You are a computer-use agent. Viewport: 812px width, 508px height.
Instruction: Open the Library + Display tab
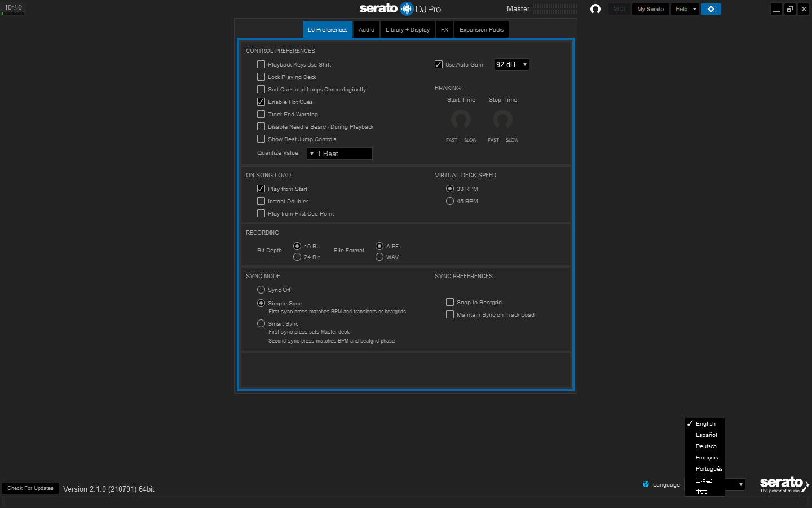point(408,29)
